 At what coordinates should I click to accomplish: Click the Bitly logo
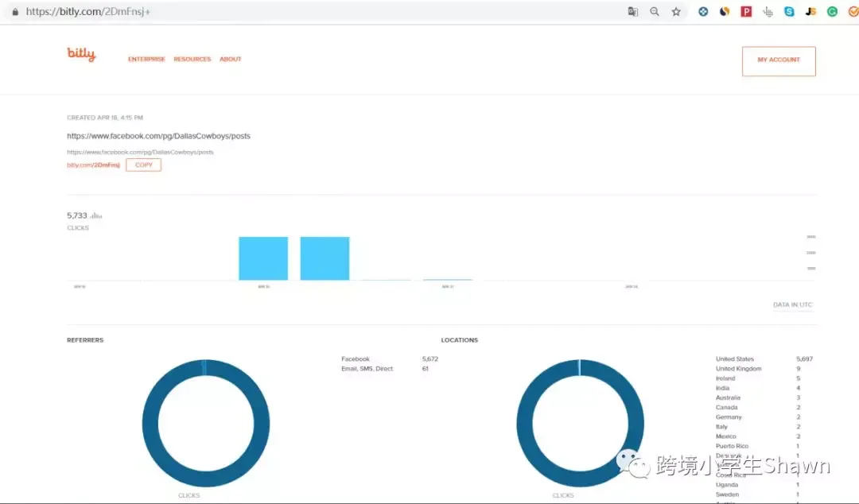(x=81, y=54)
